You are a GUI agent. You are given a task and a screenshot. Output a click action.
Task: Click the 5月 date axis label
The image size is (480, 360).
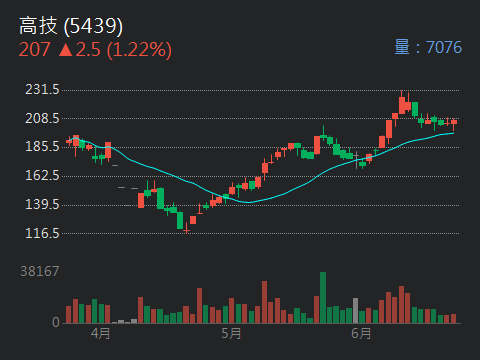(x=231, y=333)
